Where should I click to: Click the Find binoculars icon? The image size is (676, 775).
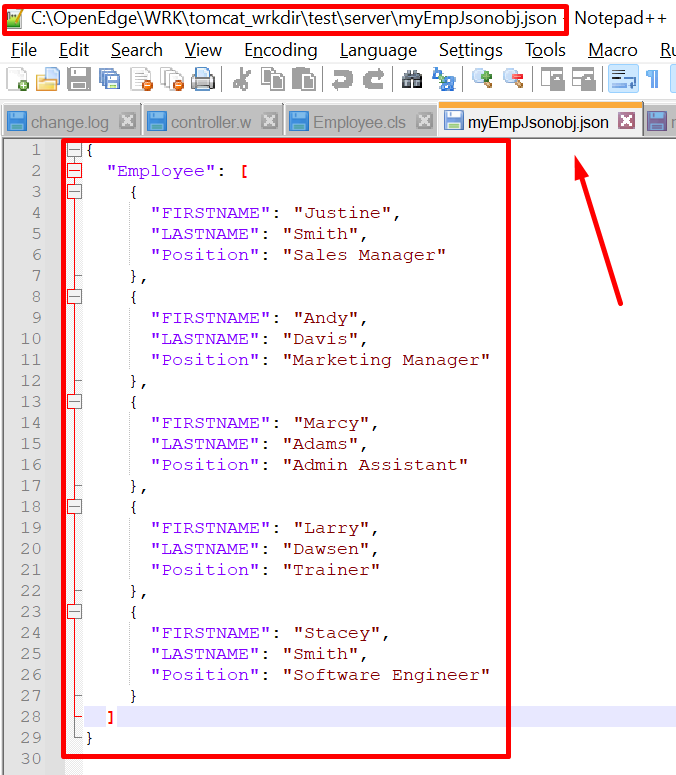(x=411, y=79)
